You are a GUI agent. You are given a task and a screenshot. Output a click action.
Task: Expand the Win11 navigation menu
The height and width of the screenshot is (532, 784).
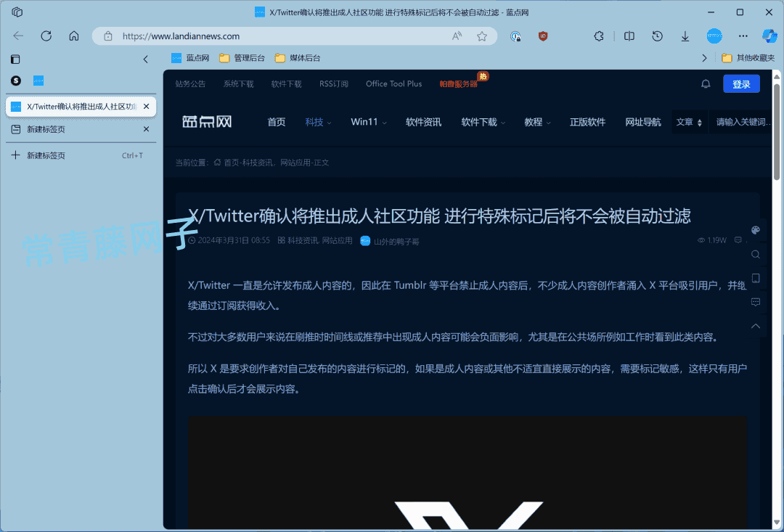coord(369,122)
